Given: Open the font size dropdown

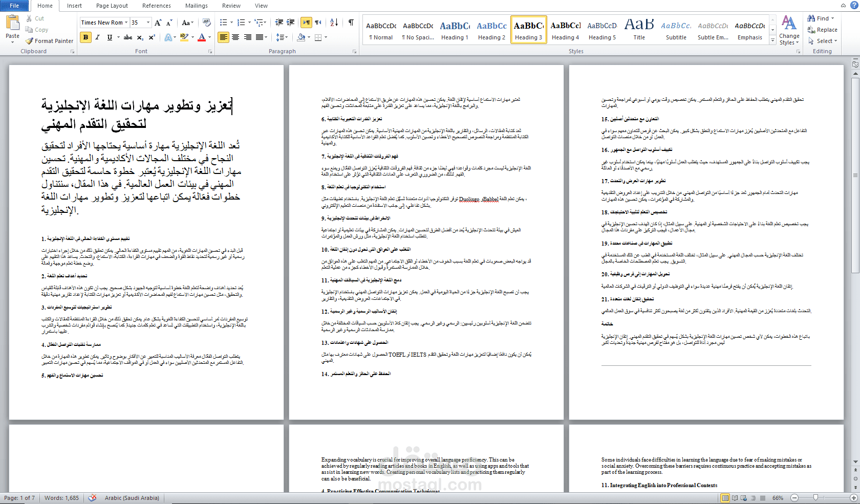Looking at the screenshot, I should tap(148, 23).
